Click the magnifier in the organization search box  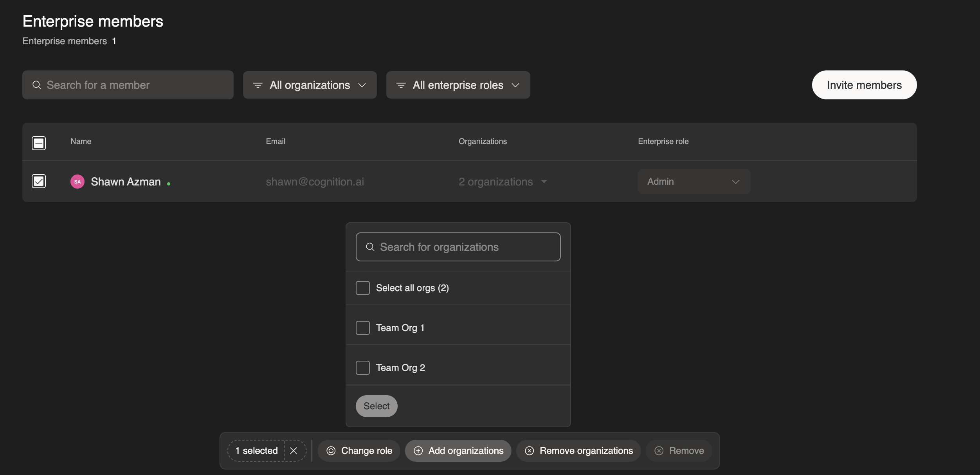point(370,247)
